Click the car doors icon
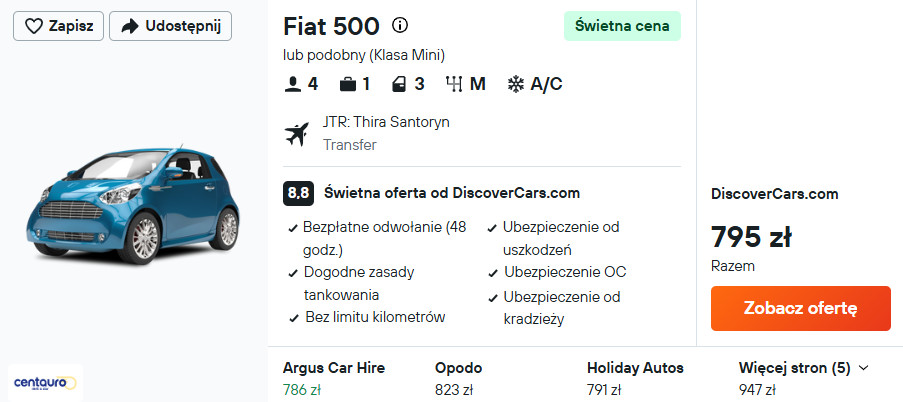Image resolution: width=903 pixels, height=402 pixels. (x=399, y=84)
